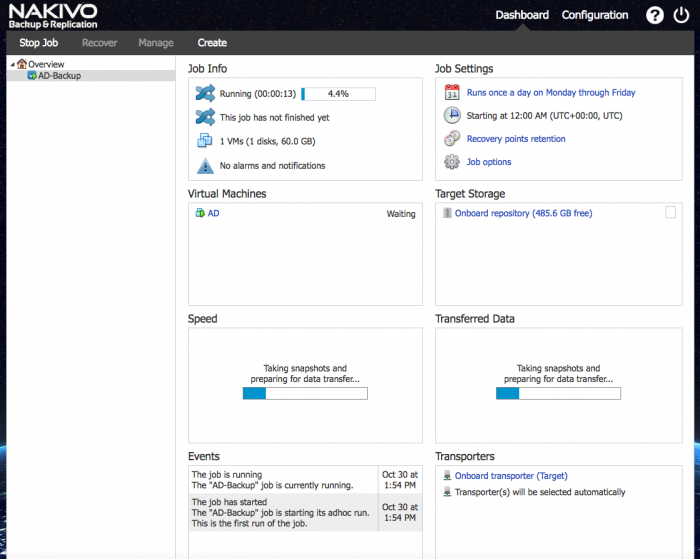Click 'Running (00:00:13)' status text
Viewport: 700px width, 559px height.
point(258,94)
